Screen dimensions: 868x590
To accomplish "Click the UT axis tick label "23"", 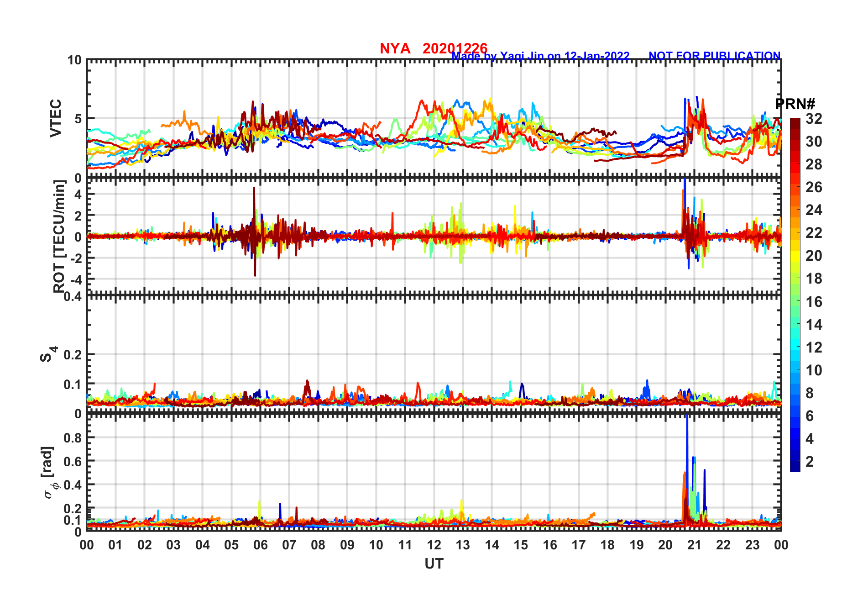I will 752,545.
